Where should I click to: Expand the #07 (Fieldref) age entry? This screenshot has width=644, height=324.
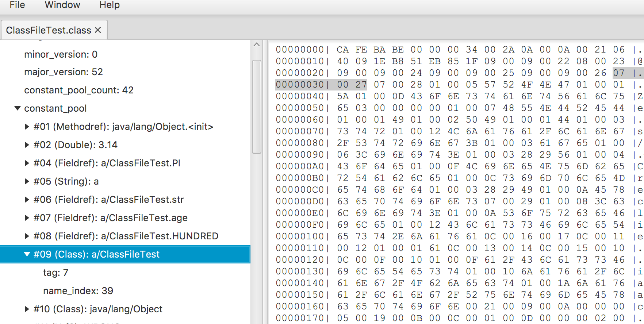[x=27, y=218]
